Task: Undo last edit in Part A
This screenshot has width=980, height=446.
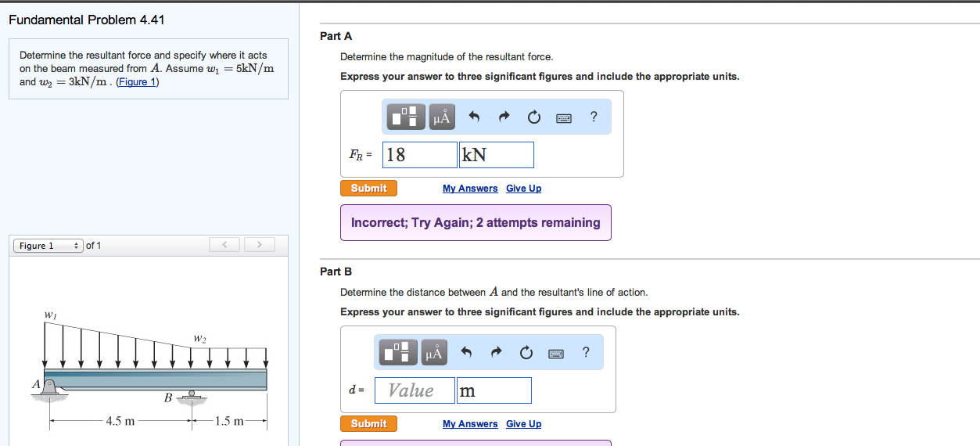Action: 473,117
